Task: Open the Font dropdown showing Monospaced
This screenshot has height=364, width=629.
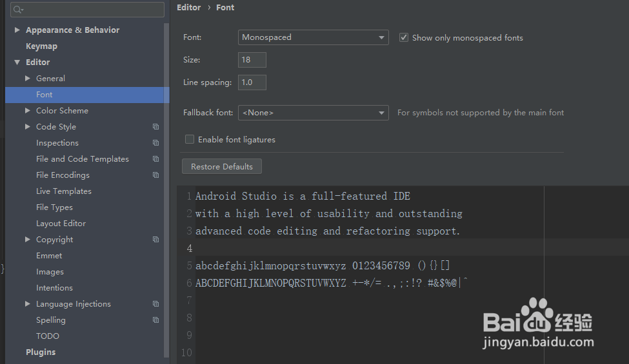Action: click(314, 37)
